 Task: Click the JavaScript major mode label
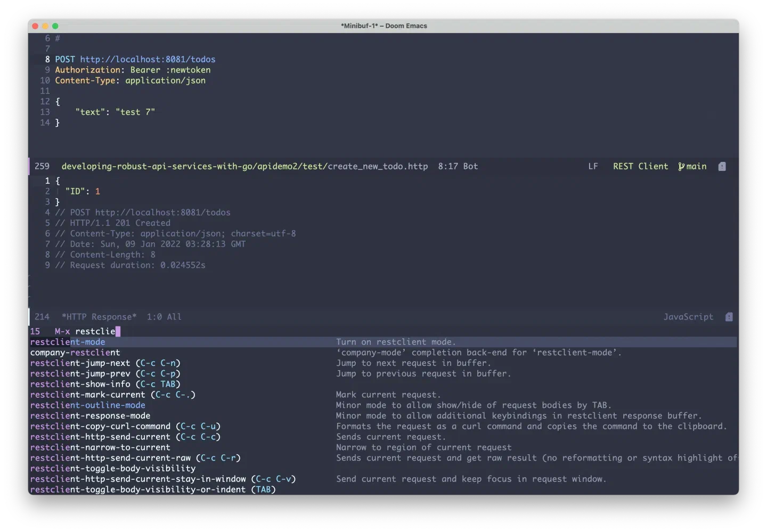pos(688,317)
